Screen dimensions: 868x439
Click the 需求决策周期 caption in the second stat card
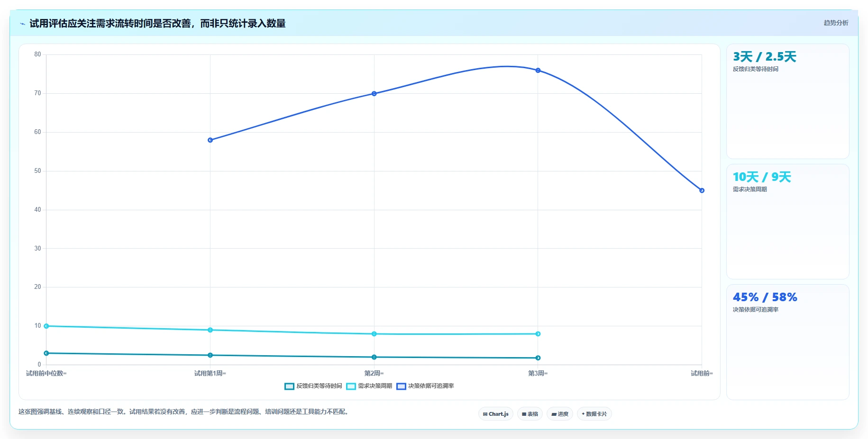coord(750,189)
